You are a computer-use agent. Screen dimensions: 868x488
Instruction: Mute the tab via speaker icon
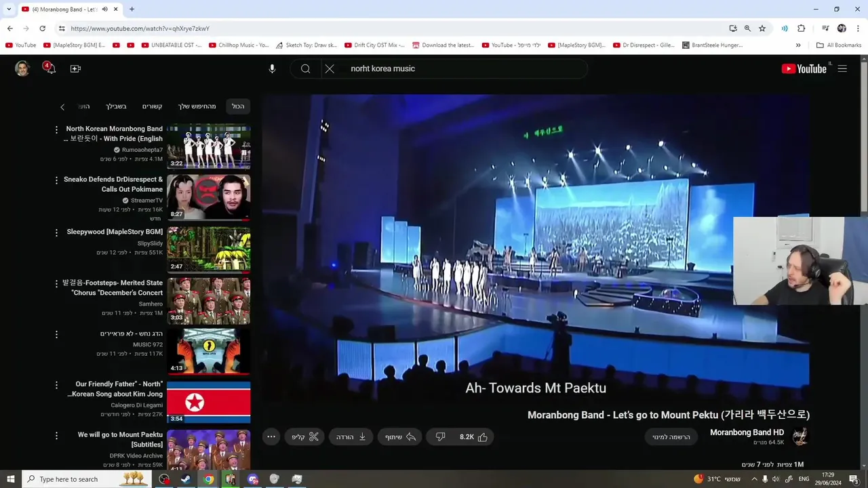(x=104, y=9)
